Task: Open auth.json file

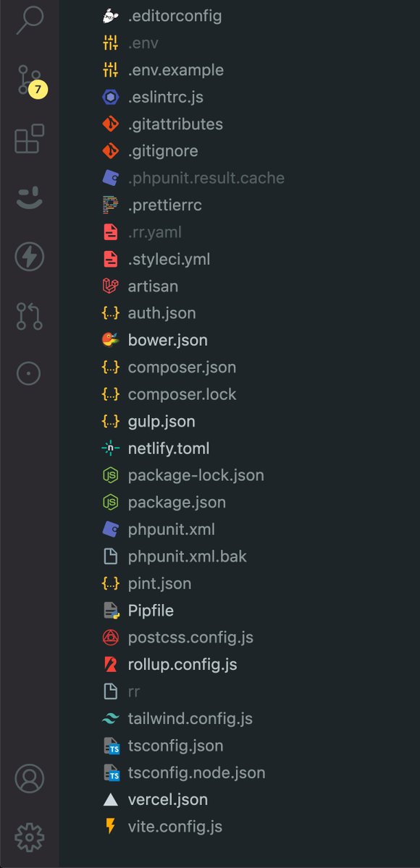Action: tap(162, 313)
